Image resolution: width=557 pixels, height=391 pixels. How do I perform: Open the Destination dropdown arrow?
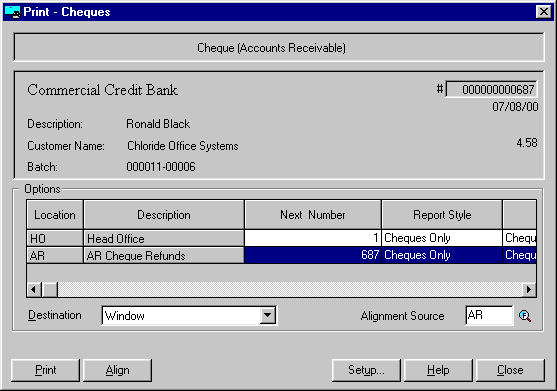tap(267, 315)
